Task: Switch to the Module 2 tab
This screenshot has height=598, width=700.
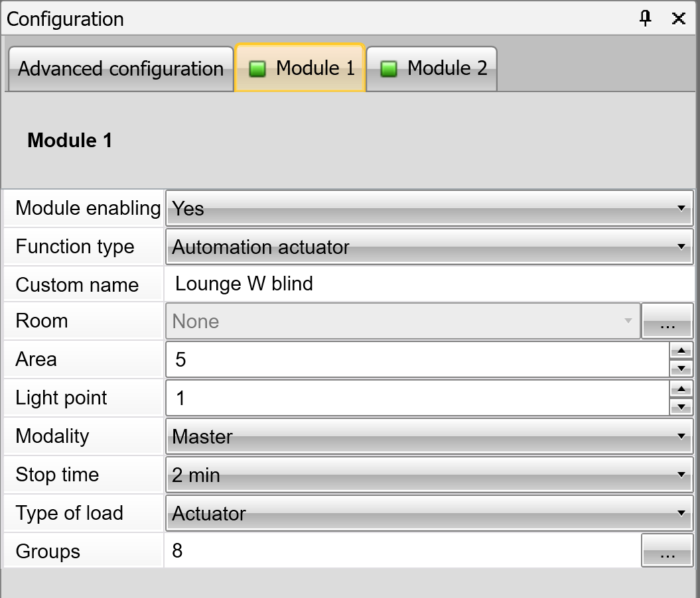Action: (432, 68)
